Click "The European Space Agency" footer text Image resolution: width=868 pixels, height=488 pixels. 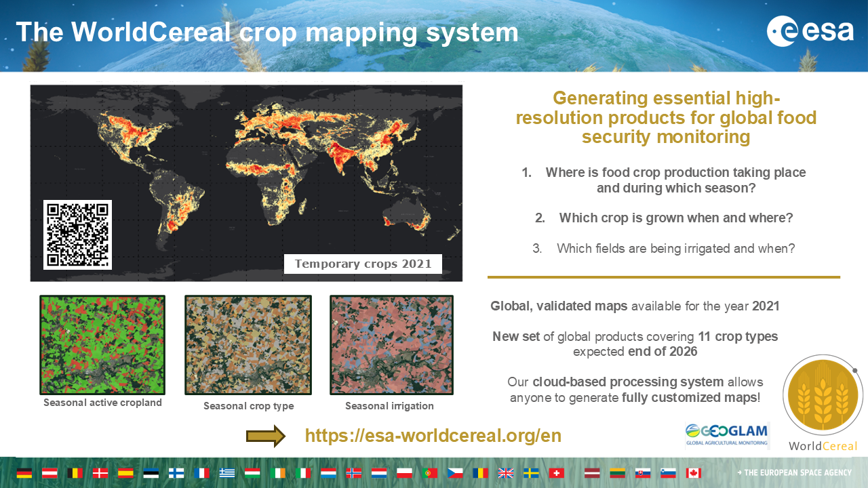coord(797,473)
